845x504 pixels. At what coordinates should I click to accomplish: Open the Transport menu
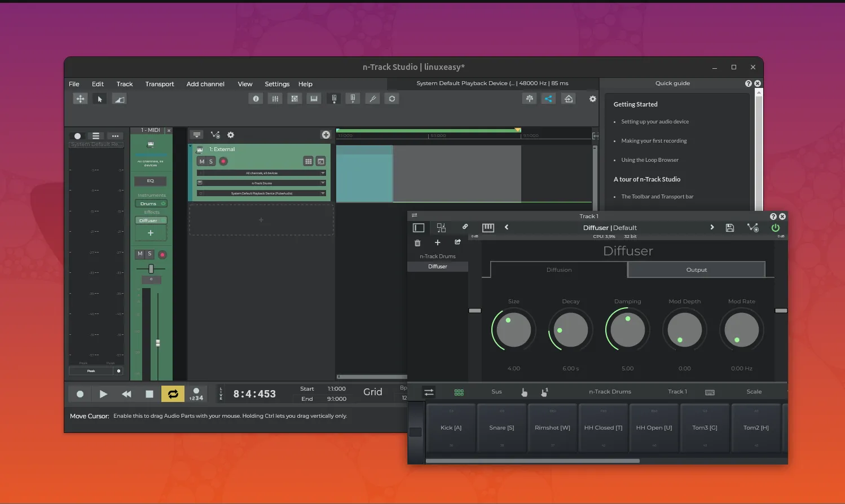tap(160, 84)
